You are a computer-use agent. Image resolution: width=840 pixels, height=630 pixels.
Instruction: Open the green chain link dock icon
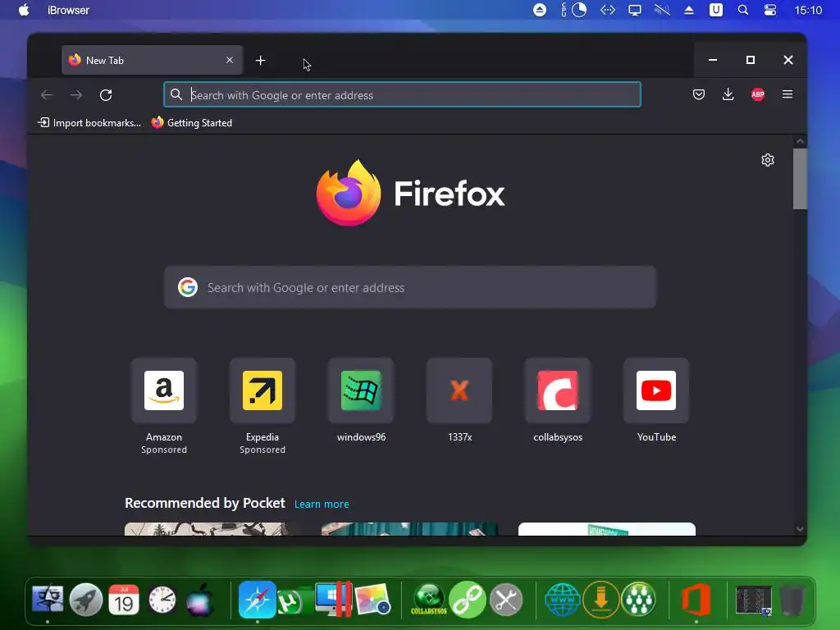[x=467, y=600]
